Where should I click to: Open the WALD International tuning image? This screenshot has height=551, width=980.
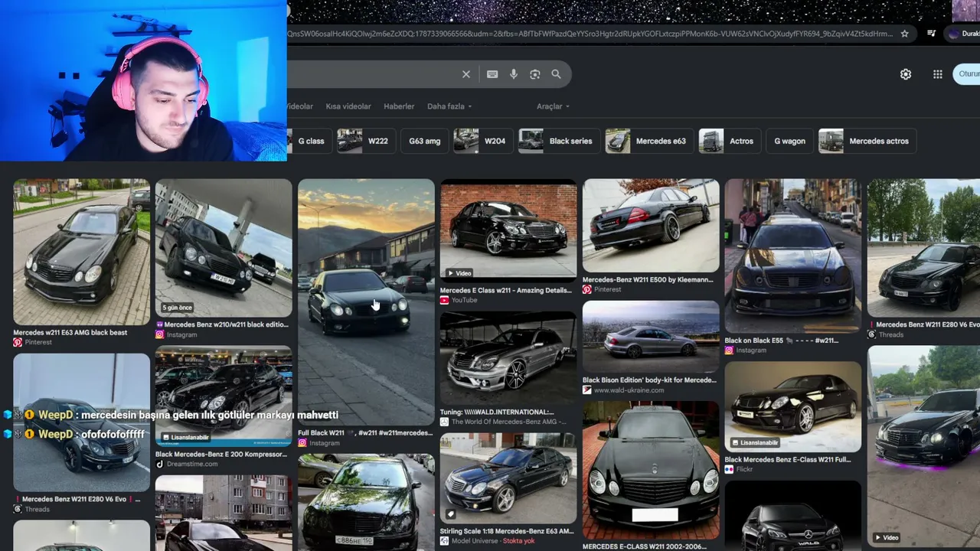[x=508, y=357]
